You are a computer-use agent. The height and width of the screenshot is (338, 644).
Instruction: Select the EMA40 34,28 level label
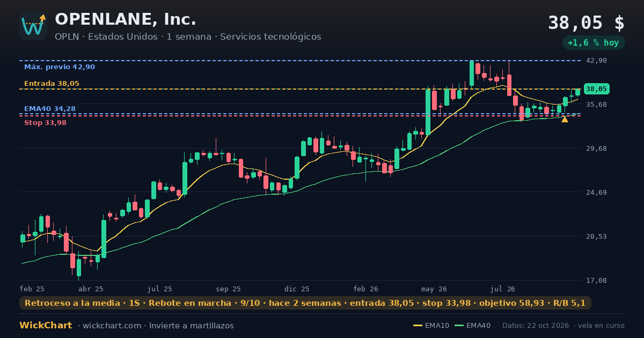(50, 109)
